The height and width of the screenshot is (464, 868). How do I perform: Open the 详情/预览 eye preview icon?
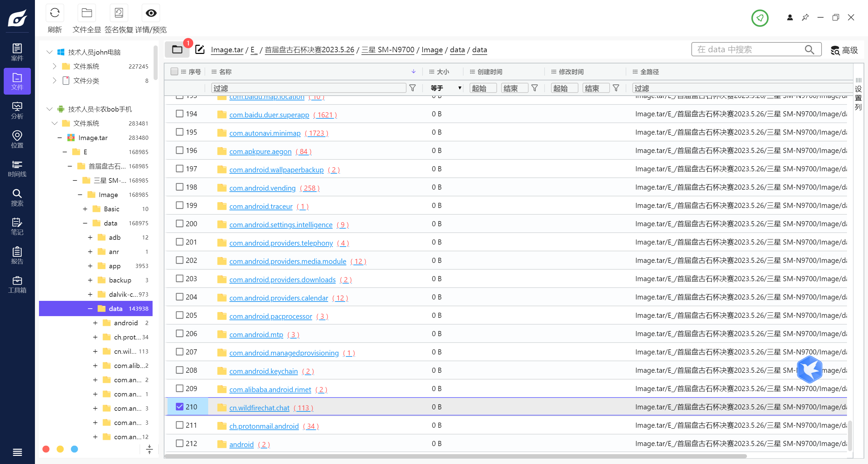click(151, 13)
